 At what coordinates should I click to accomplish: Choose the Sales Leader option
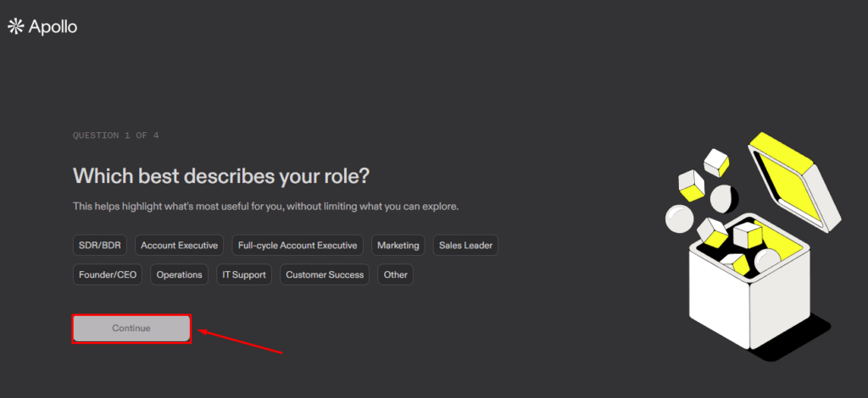pyautogui.click(x=465, y=246)
